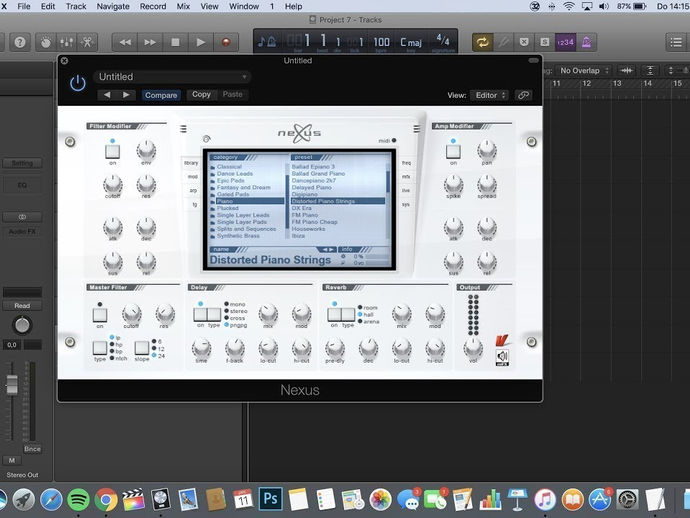Click the Output vol knob in Nexus

click(473, 347)
